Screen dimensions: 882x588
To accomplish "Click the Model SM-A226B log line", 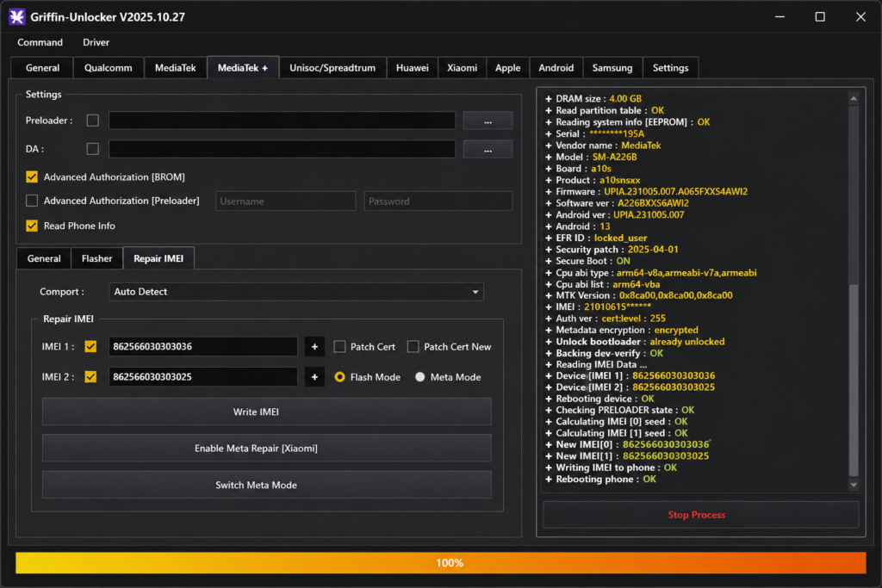I will coord(591,157).
